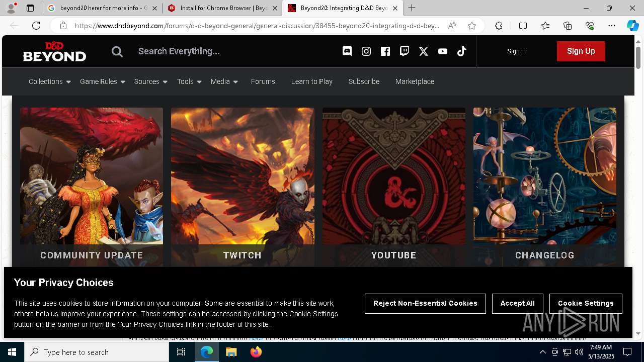
Task: Expand the Tools menu
Action: [189, 81]
